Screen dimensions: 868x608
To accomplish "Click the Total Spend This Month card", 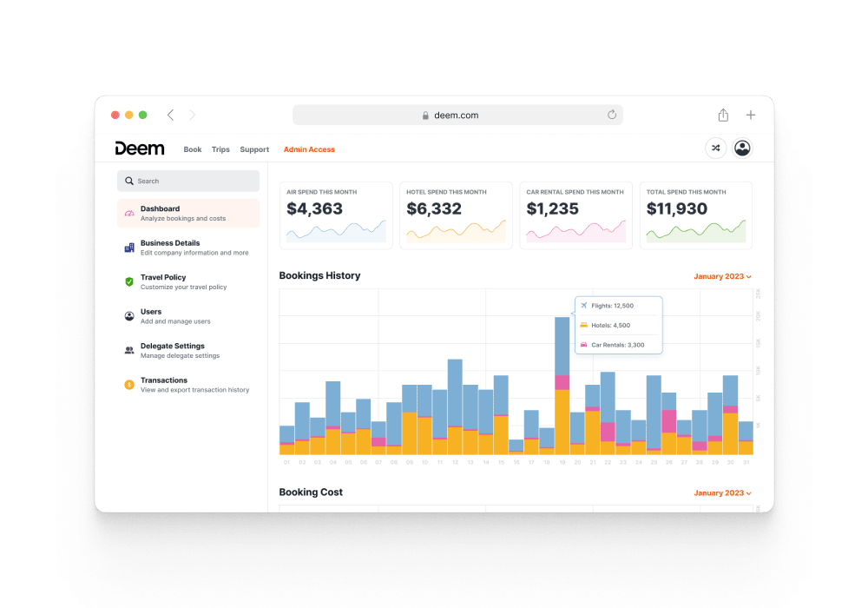I will 695,215.
